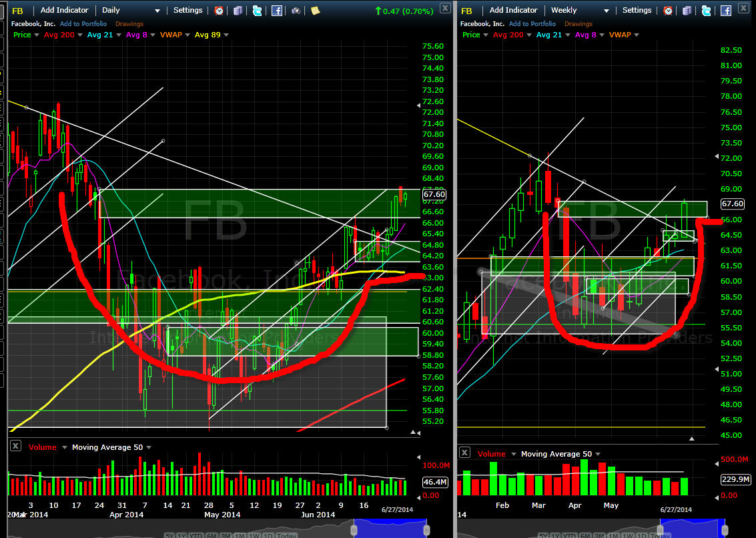Click the database stack icon in Daily chart

click(238, 10)
